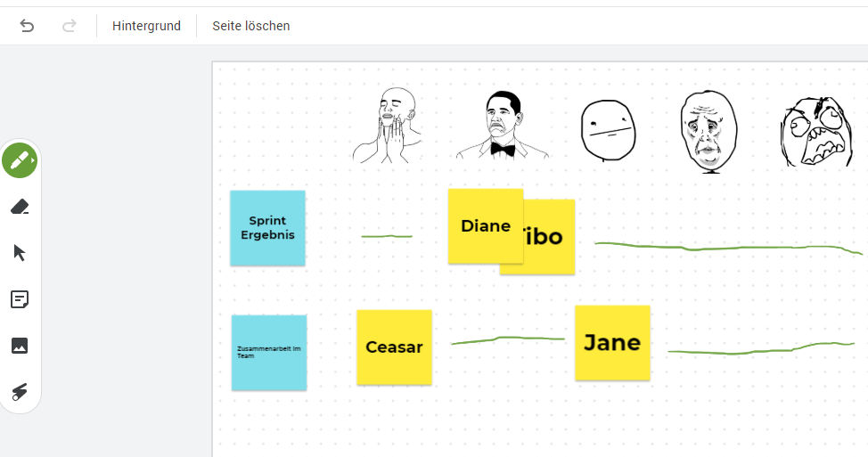Insert an image using the picture tool
This screenshot has width=868, height=457.
point(20,346)
